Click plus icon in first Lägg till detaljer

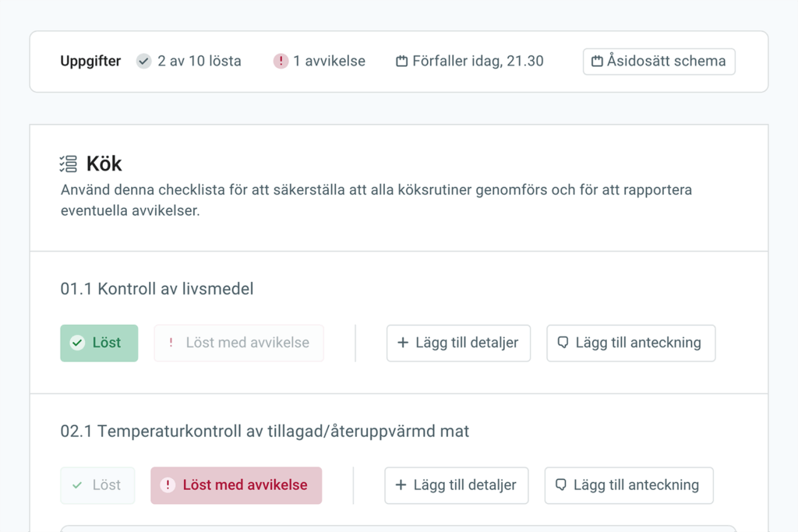403,343
